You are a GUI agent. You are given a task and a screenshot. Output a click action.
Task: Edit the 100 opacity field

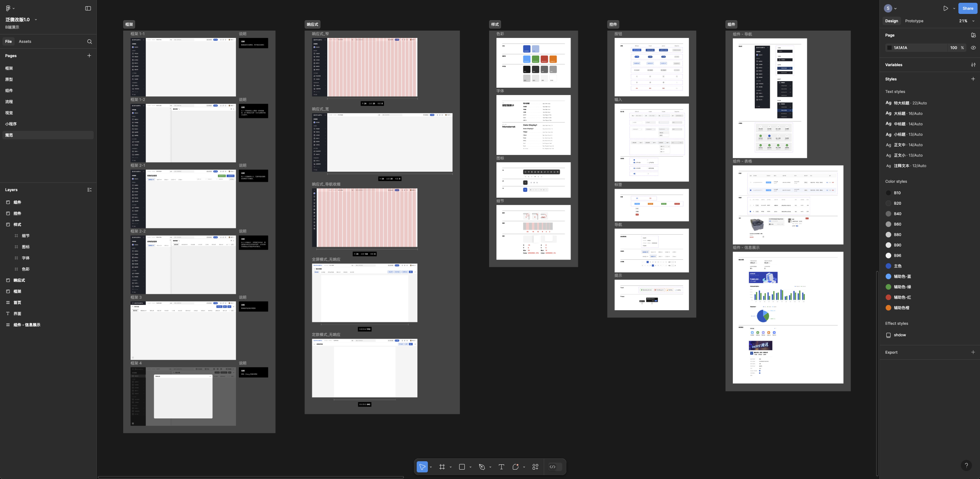tap(953, 48)
